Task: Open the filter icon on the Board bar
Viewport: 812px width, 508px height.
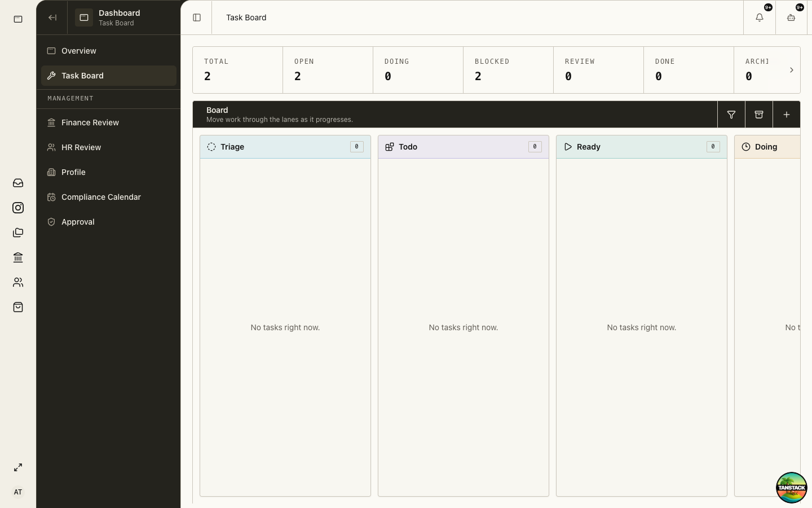Action: [731, 115]
